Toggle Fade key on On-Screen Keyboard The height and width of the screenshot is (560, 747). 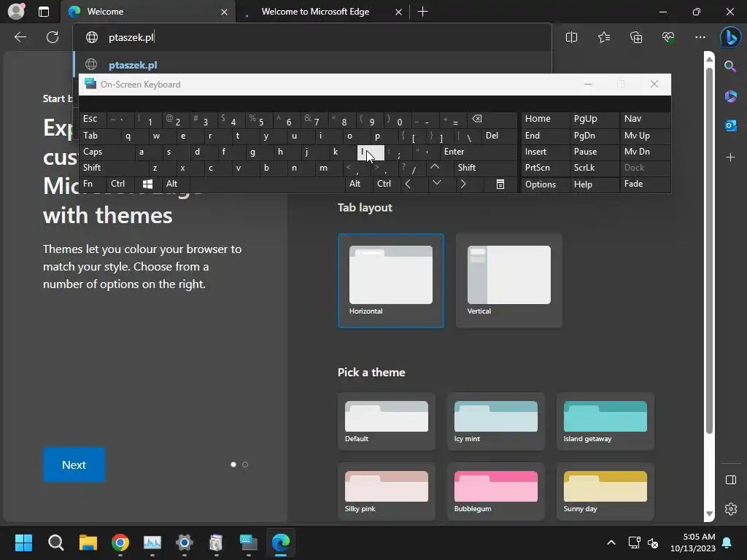645,184
